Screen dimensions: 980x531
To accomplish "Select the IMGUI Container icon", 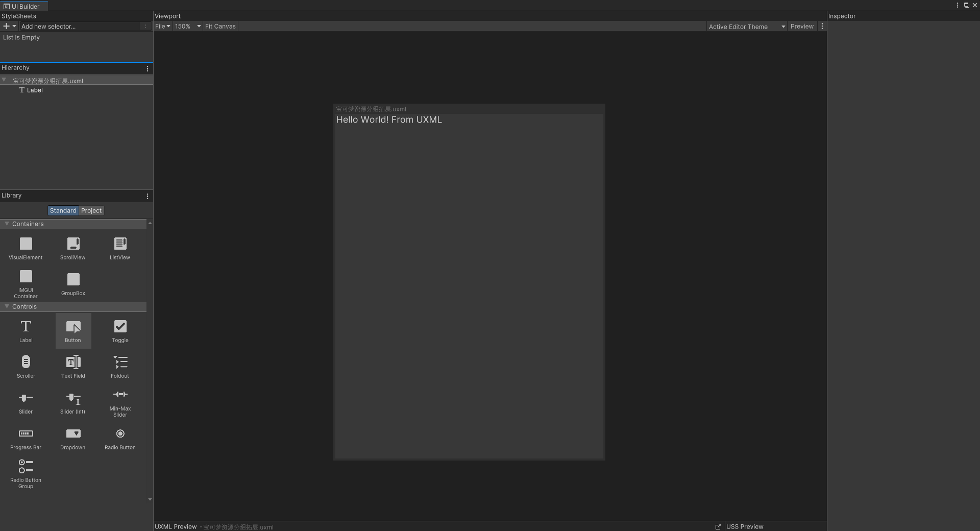I will (26, 277).
